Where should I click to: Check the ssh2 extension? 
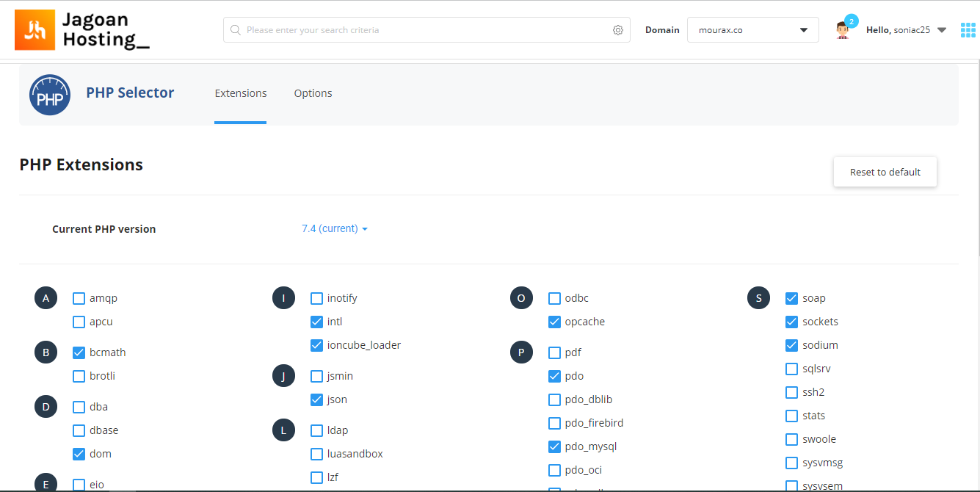click(x=791, y=392)
